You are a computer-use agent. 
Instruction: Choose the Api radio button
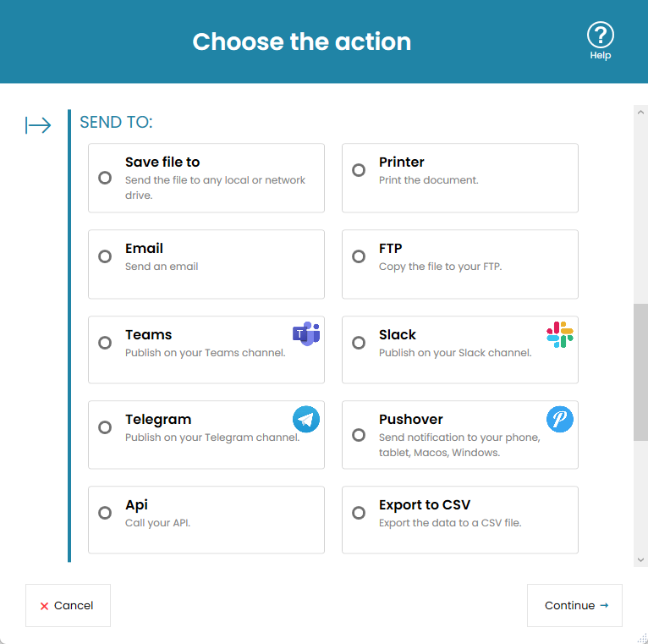pyautogui.click(x=105, y=513)
